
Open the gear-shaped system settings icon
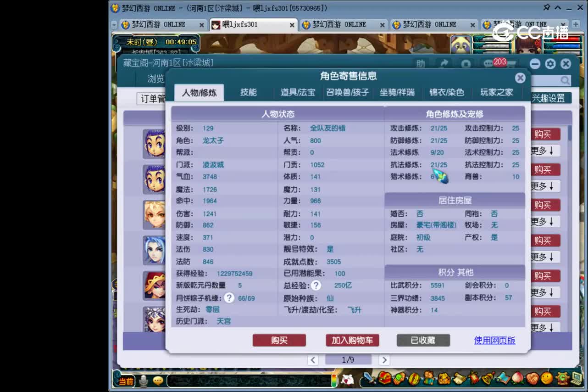coord(562,378)
